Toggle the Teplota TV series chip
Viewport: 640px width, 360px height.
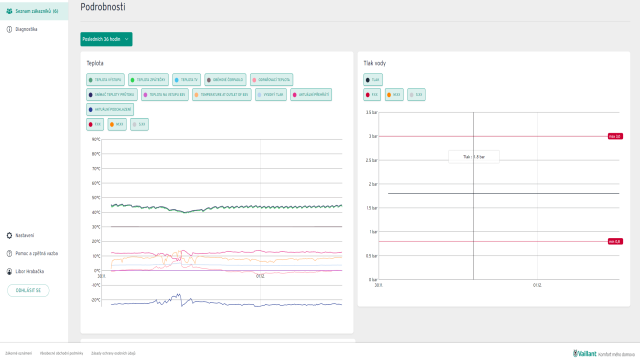pyautogui.click(x=187, y=80)
